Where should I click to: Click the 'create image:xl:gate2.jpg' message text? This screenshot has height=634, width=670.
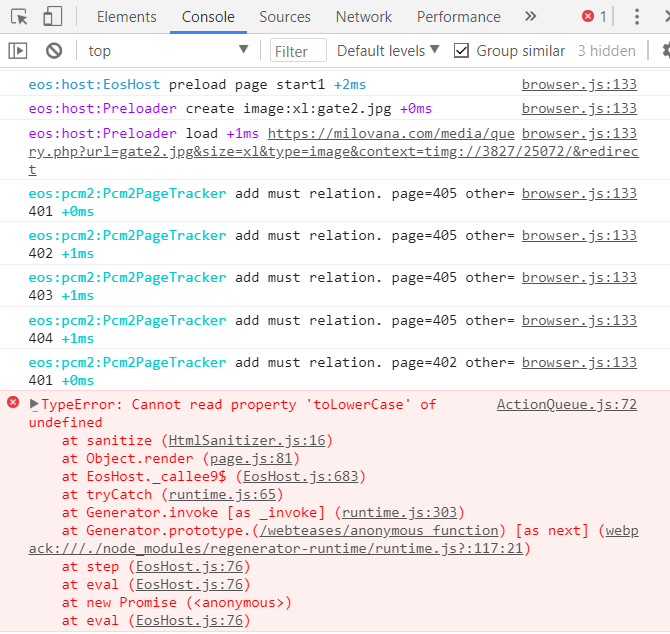(x=288, y=109)
